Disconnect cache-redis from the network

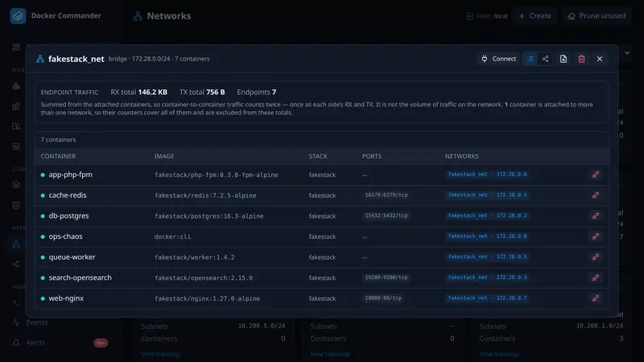tap(596, 195)
